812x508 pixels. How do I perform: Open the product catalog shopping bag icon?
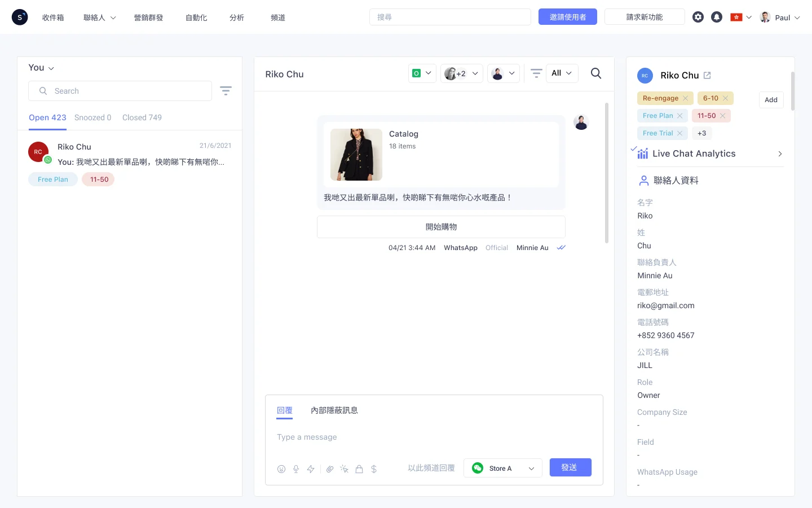(359, 468)
